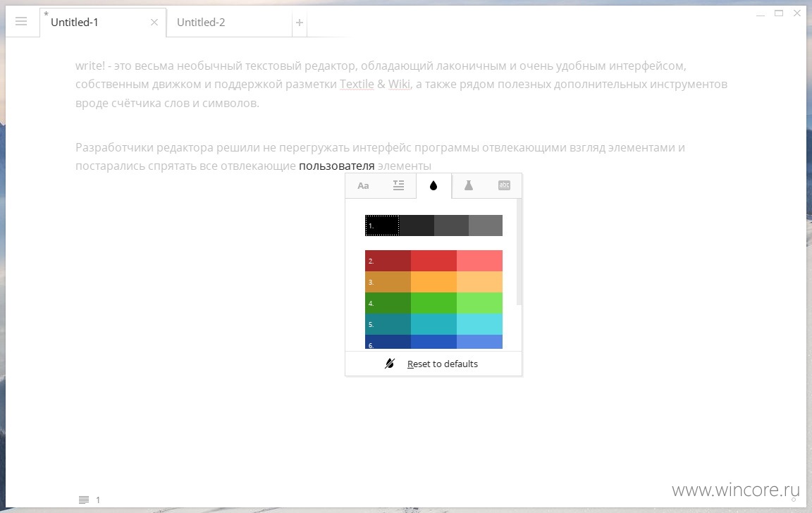Click the underlined word Textile
Image resolution: width=812 pixels, height=513 pixels.
pyautogui.click(x=357, y=84)
